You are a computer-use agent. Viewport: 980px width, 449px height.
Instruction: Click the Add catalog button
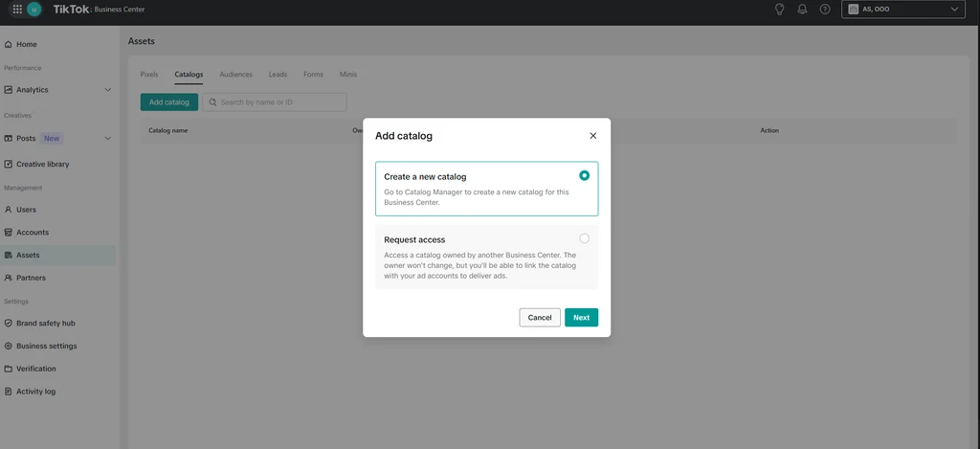[x=169, y=101]
